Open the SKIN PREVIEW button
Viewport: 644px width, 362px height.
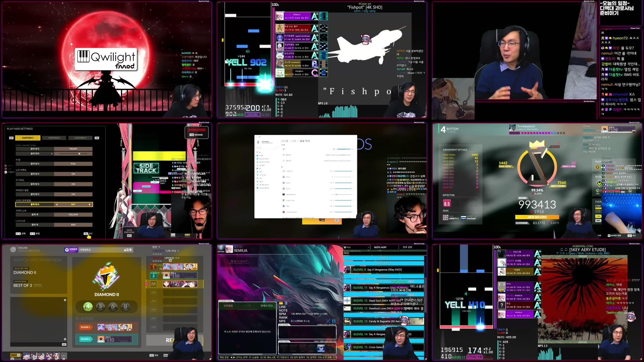pyautogui.click(x=129, y=232)
